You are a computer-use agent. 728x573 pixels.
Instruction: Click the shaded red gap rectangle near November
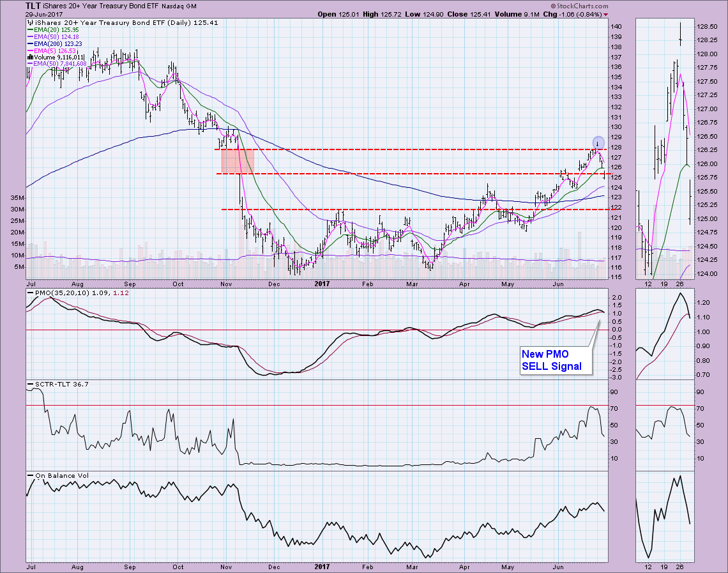pyautogui.click(x=236, y=161)
